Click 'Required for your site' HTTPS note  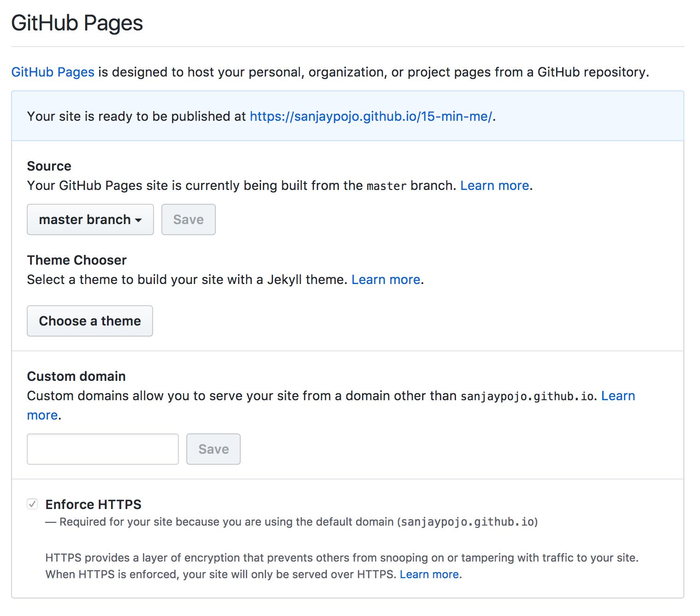click(x=292, y=522)
